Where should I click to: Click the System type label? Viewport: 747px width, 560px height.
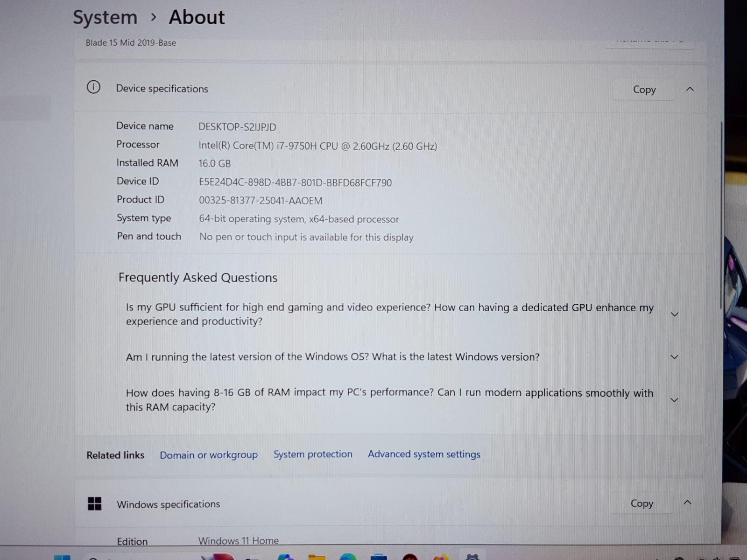[144, 218]
